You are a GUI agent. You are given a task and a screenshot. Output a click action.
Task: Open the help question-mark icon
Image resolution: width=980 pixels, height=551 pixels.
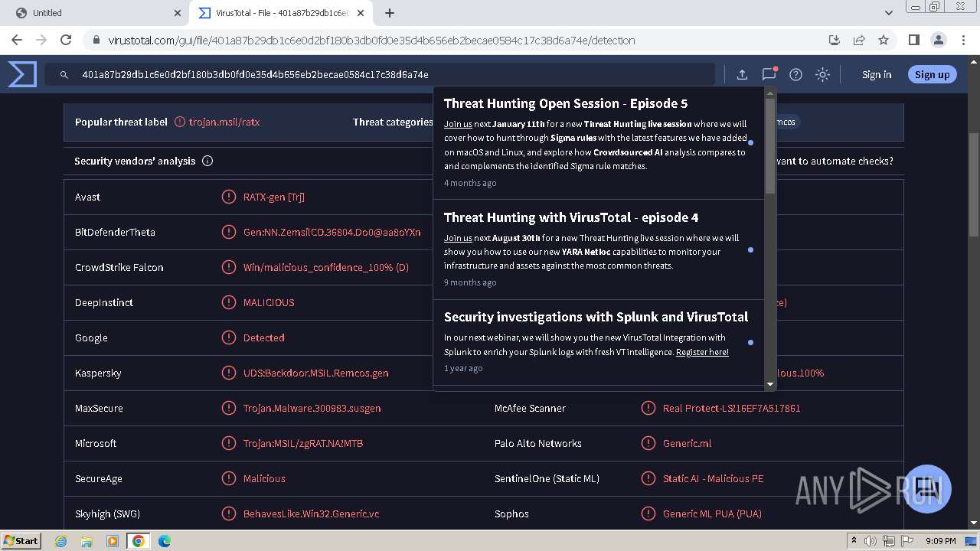tap(795, 74)
